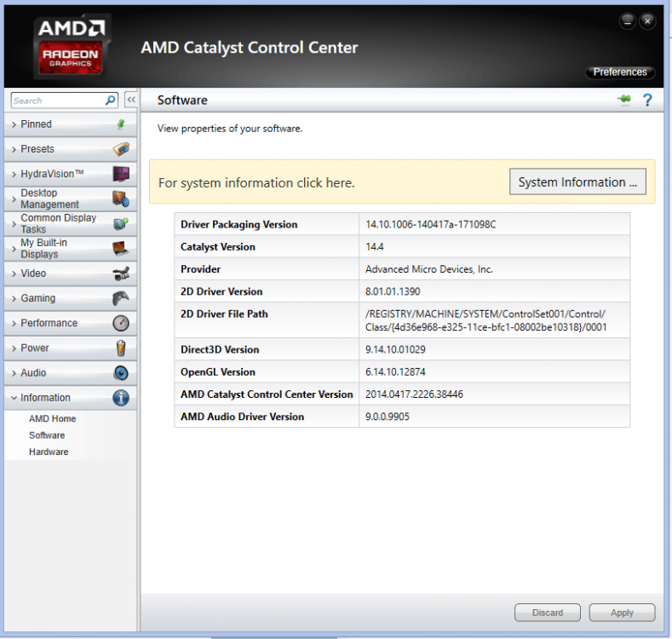Click the Driver Packaging Version value
Viewport: 672px width, 639px height.
pos(431,224)
